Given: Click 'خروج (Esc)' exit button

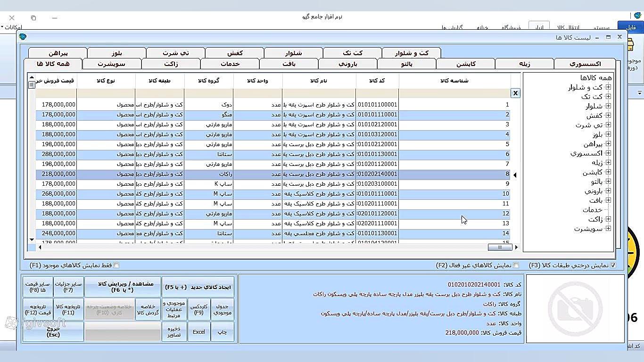Looking at the screenshot, I should click(53, 332).
